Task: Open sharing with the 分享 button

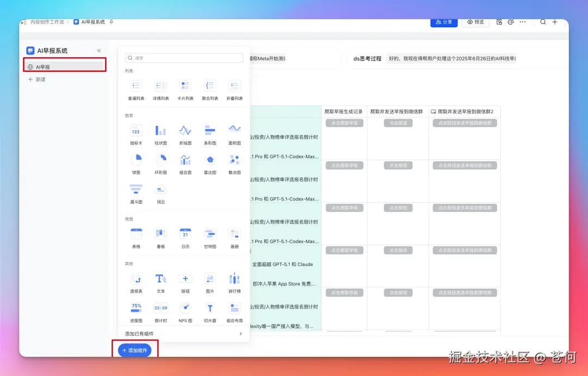Action: (444, 22)
